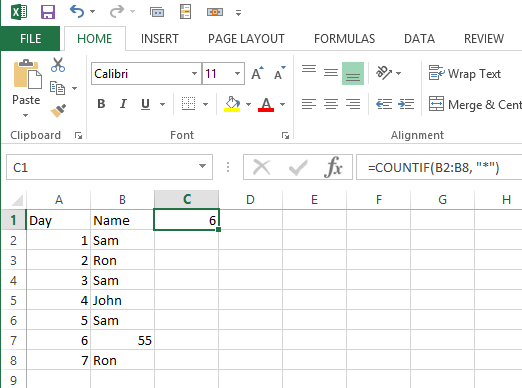Go to the PAGE LAYOUT tab

(x=246, y=39)
